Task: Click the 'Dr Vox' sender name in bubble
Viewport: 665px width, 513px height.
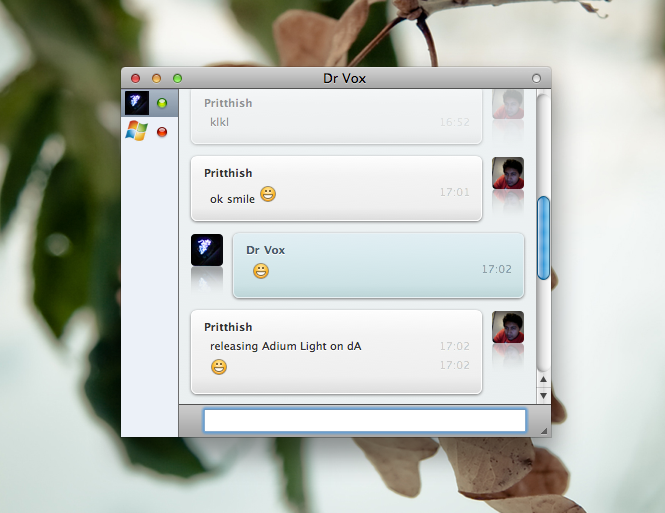Action: (265, 250)
